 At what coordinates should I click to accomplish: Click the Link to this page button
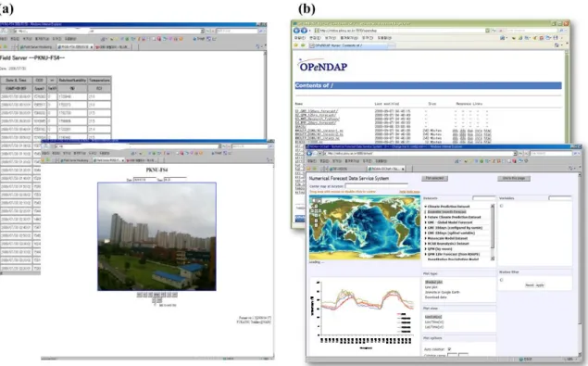[x=514, y=178]
